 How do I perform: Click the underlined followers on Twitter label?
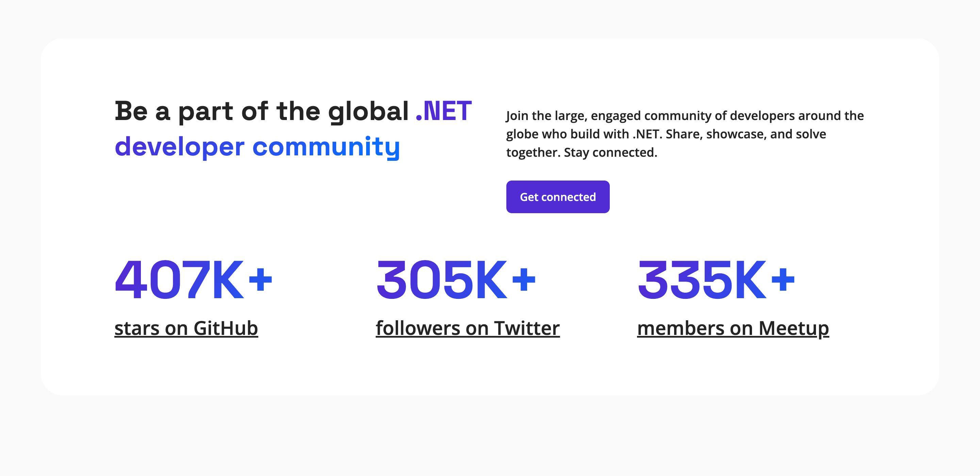tap(467, 327)
